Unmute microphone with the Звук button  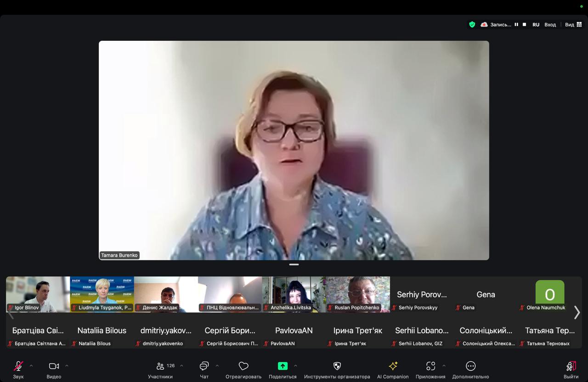[18, 366]
